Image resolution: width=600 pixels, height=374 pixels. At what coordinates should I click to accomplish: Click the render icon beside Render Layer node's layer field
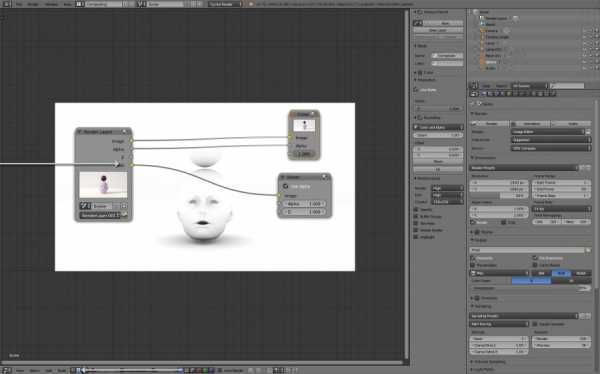[124, 215]
